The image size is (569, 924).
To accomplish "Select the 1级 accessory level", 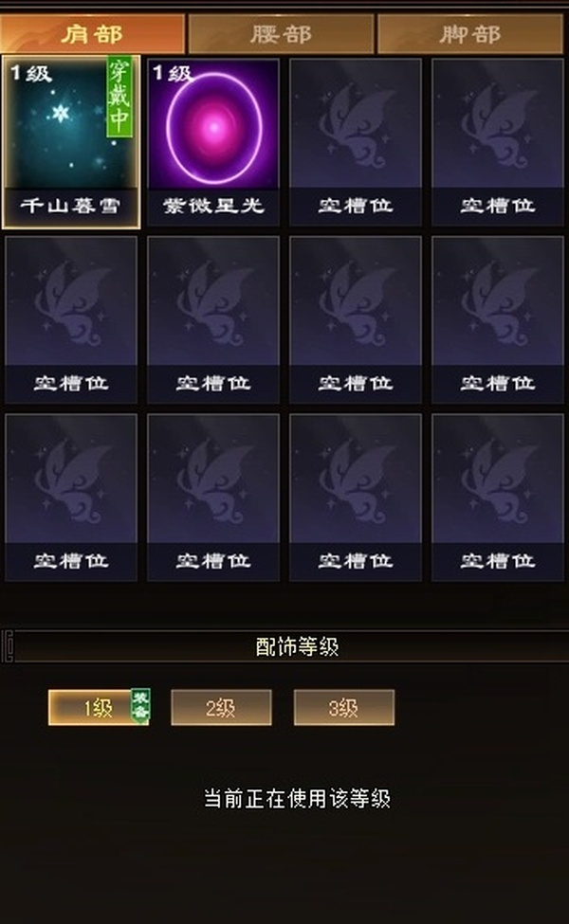I will [98, 707].
